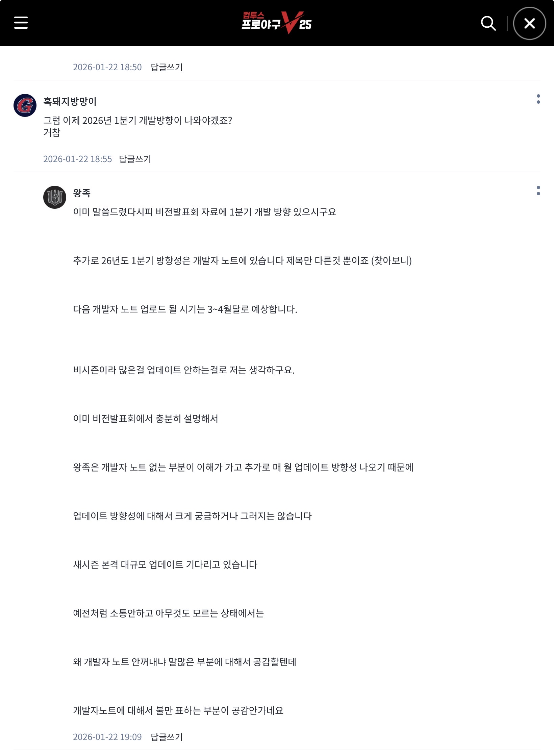Click 답글쓰기 next to the 18:50 timestamp
The image size is (554, 756).
tap(167, 67)
